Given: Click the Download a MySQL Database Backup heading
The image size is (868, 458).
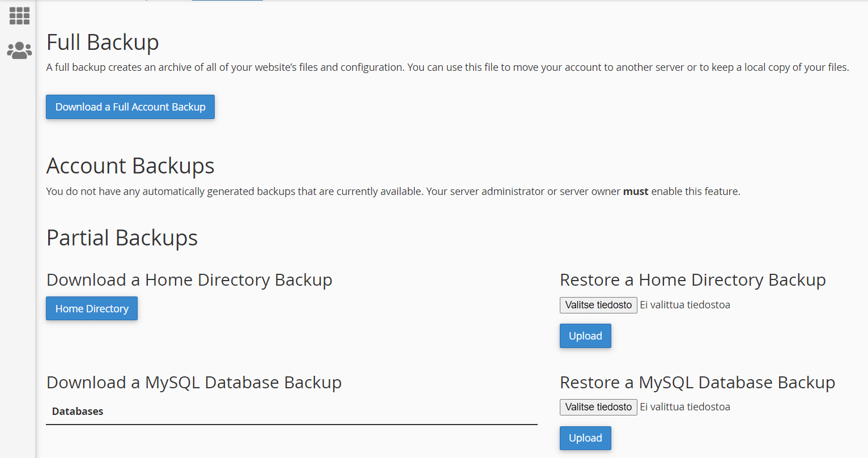Looking at the screenshot, I should [194, 383].
